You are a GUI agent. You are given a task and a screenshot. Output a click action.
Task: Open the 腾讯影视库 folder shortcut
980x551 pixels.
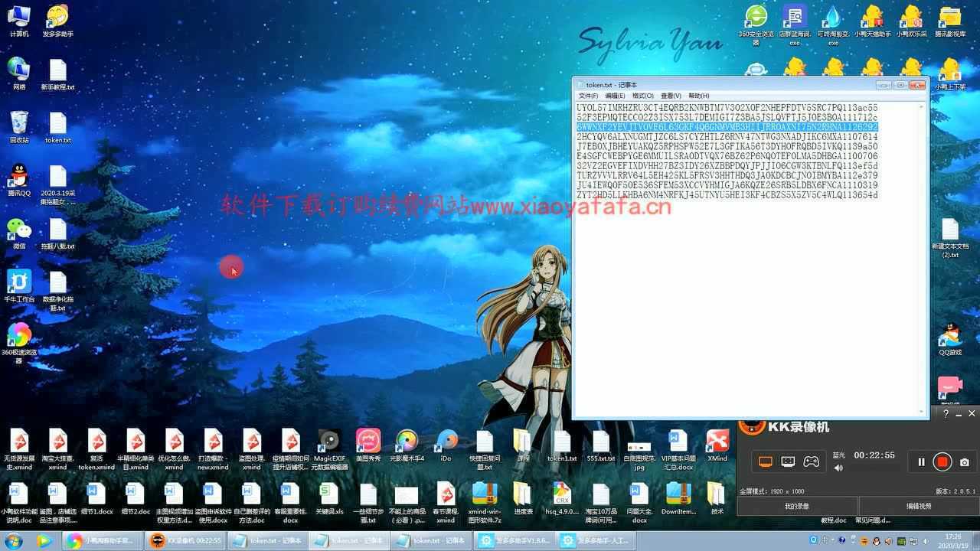tap(950, 21)
